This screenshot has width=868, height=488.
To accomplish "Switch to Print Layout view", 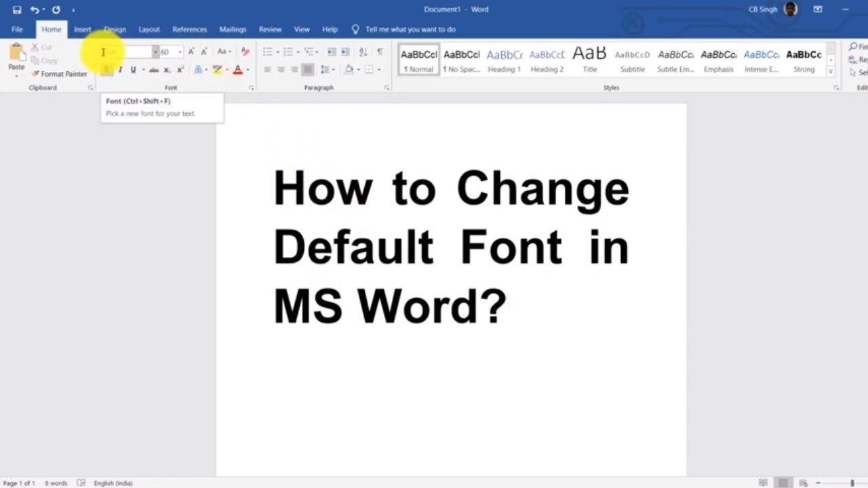I will point(783,483).
